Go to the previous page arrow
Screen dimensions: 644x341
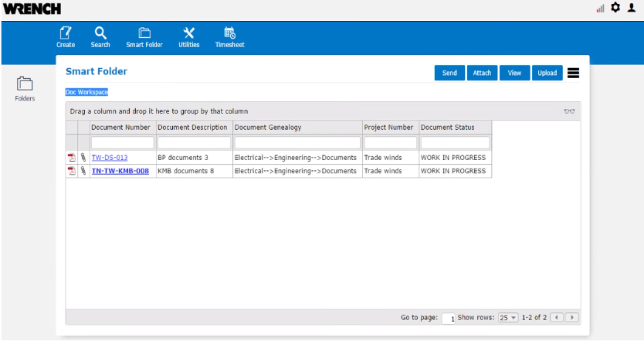point(558,318)
